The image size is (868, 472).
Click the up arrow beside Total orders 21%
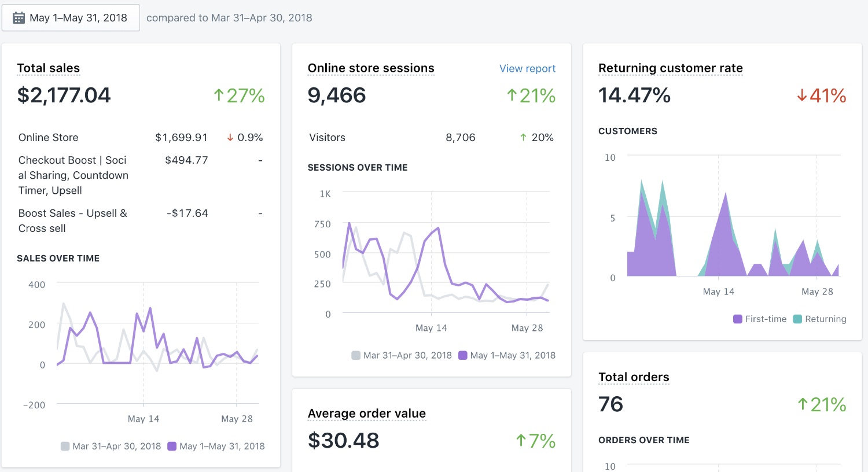(803, 404)
